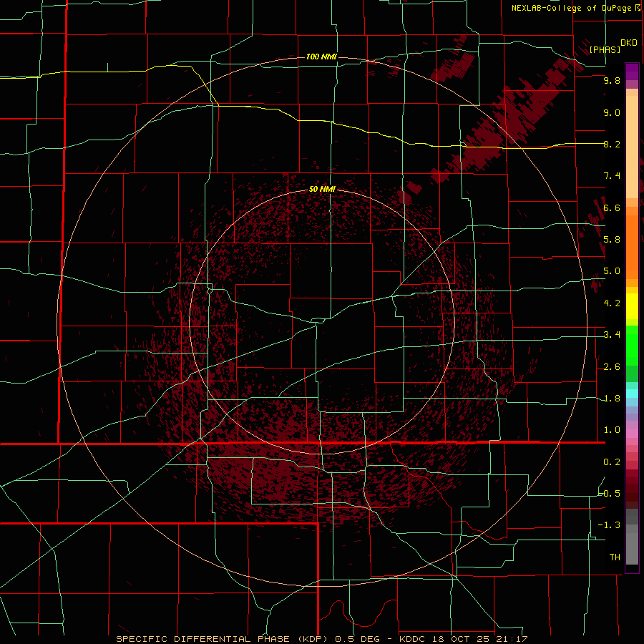644x644 pixels.
Task: Select the 100 NMI range ring label
Action: tap(321, 57)
